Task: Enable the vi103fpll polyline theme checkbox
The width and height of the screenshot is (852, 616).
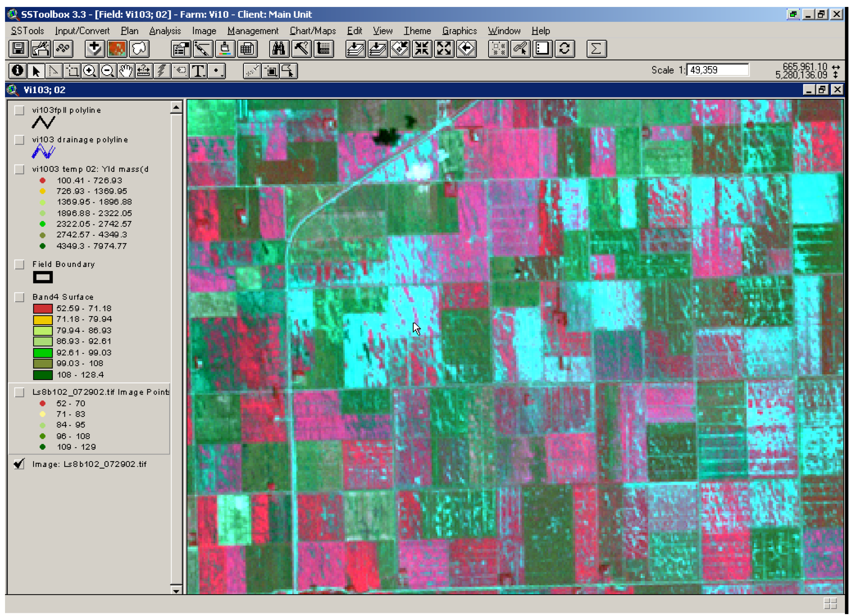Action: point(19,110)
